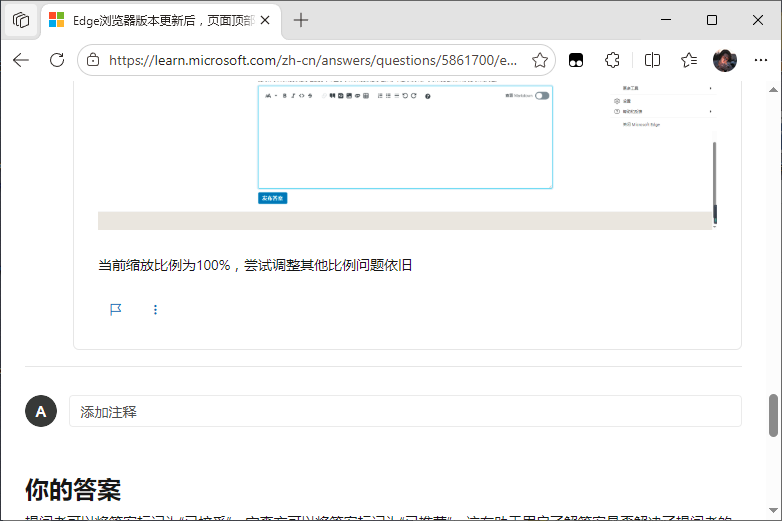Image resolution: width=782 pixels, height=521 pixels.
Task: Click the A user avatar circle
Action: click(41, 411)
